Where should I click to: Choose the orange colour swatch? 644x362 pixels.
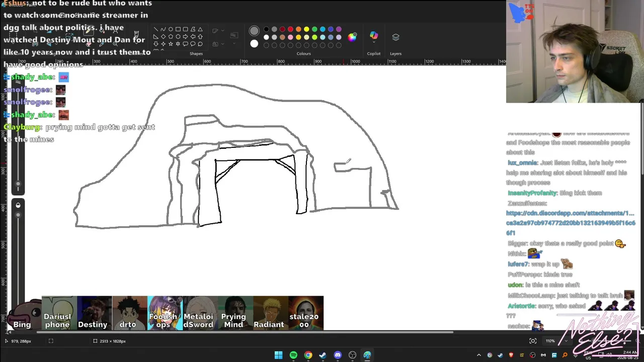tap(298, 29)
